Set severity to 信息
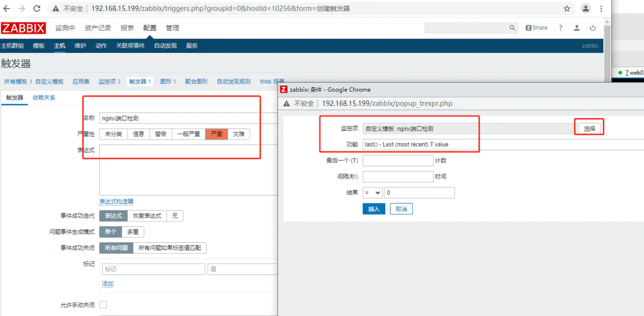 coord(138,134)
